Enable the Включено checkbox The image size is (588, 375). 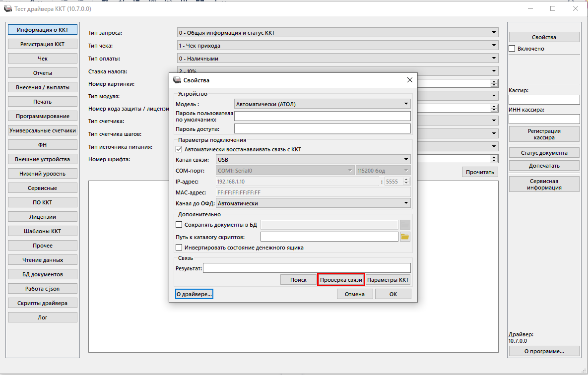coord(512,49)
